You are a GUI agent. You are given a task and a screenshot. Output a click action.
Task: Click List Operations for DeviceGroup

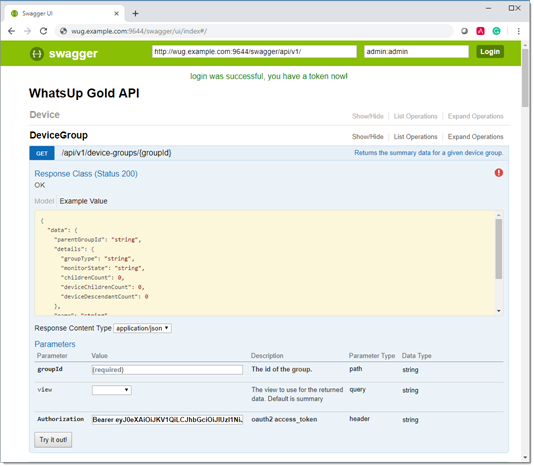pyautogui.click(x=415, y=137)
